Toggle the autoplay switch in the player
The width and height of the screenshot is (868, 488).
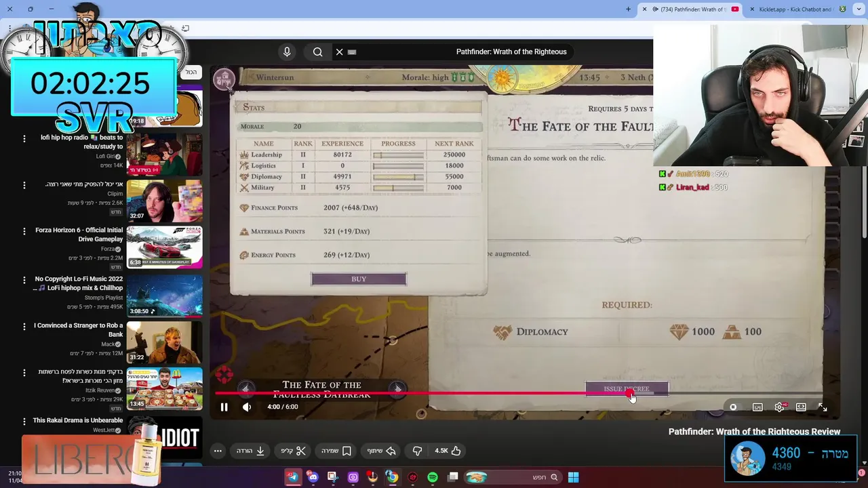[x=733, y=407]
